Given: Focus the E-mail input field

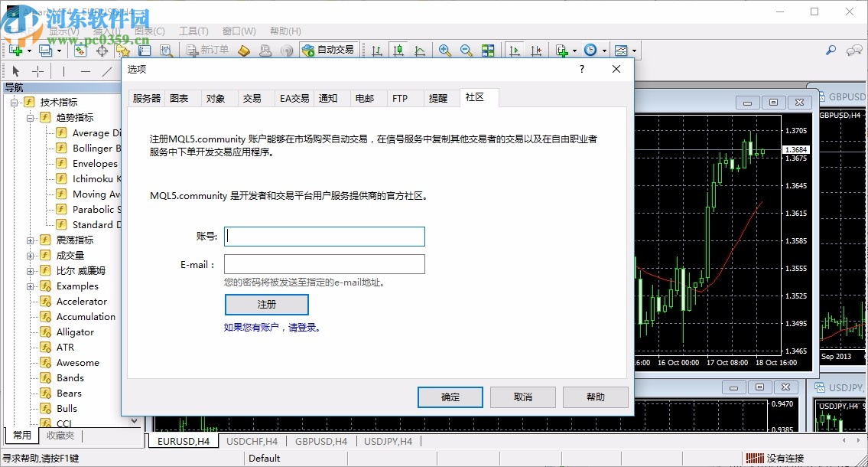Looking at the screenshot, I should coord(324,264).
